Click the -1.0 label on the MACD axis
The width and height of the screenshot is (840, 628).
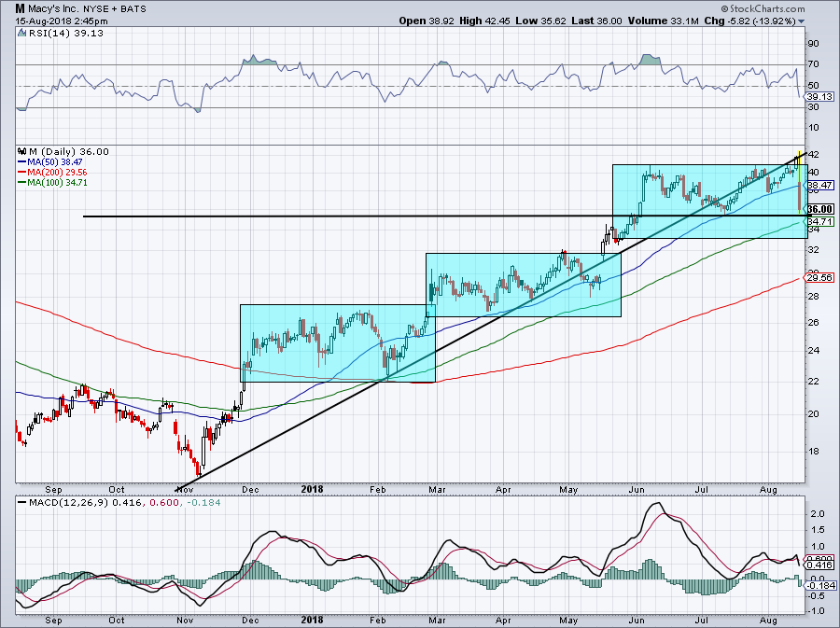[816, 611]
